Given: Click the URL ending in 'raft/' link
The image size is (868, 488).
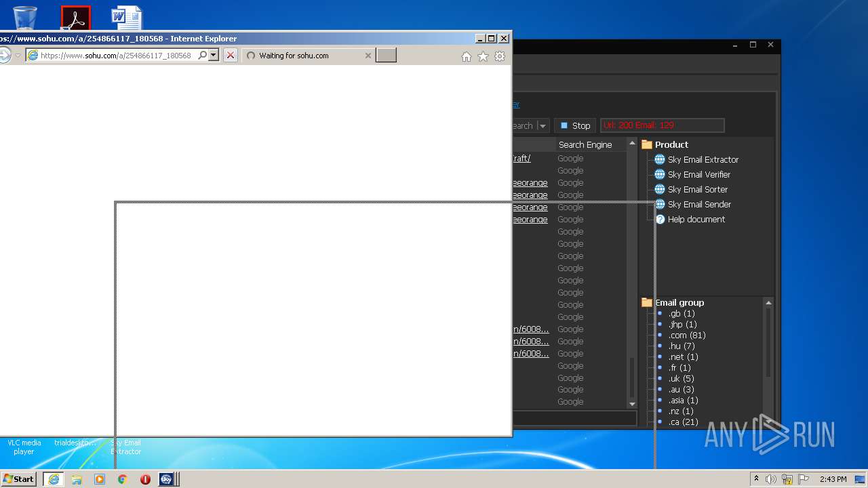Looking at the screenshot, I should (x=522, y=159).
